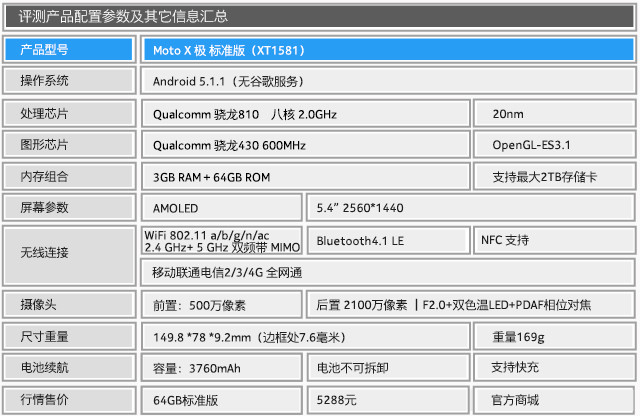Image resolution: width=640 pixels, height=416 pixels.
Task: Click the 5288元 price cell
Action: click(388, 400)
